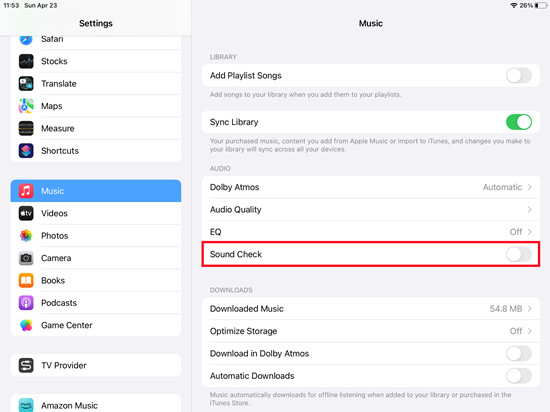The width and height of the screenshot is (550, 412).
Task: Tap the Books label in sidebar
Action: (x=53, y=281)
